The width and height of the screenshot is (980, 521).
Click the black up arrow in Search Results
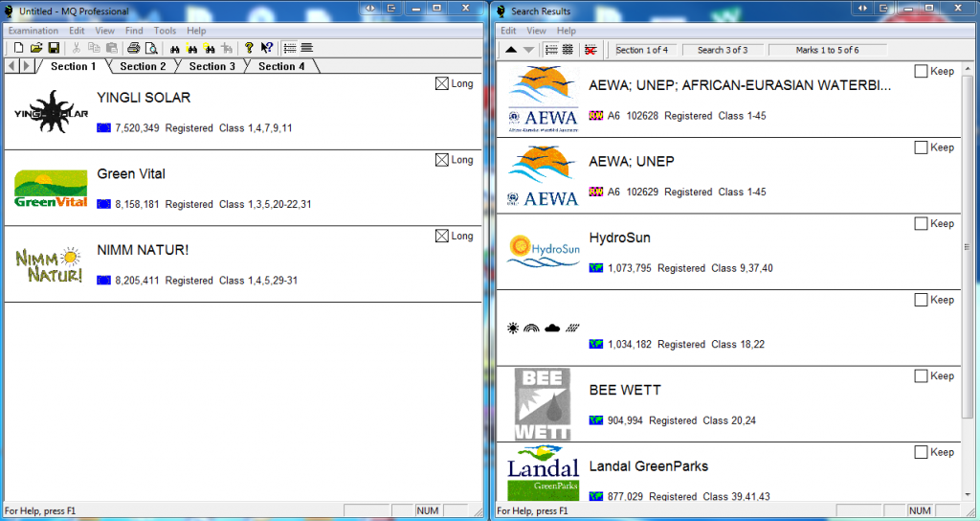[x=511, y=50]
